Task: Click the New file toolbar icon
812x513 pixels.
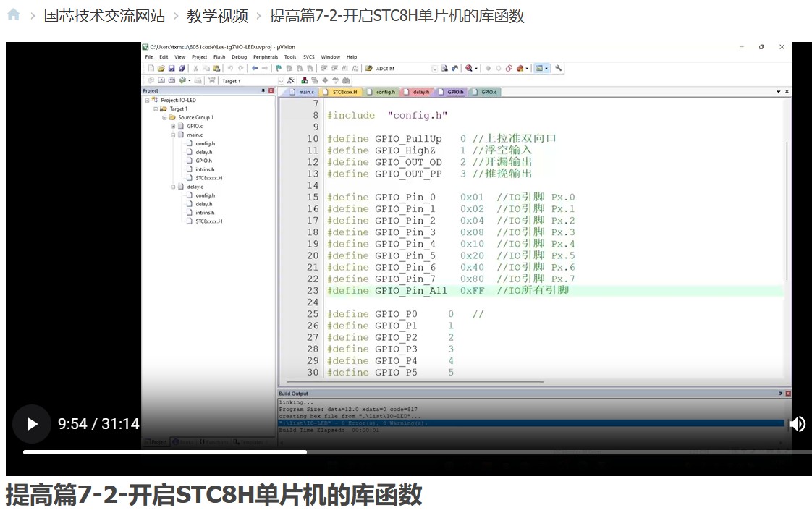Action: [x=151, y=68]
